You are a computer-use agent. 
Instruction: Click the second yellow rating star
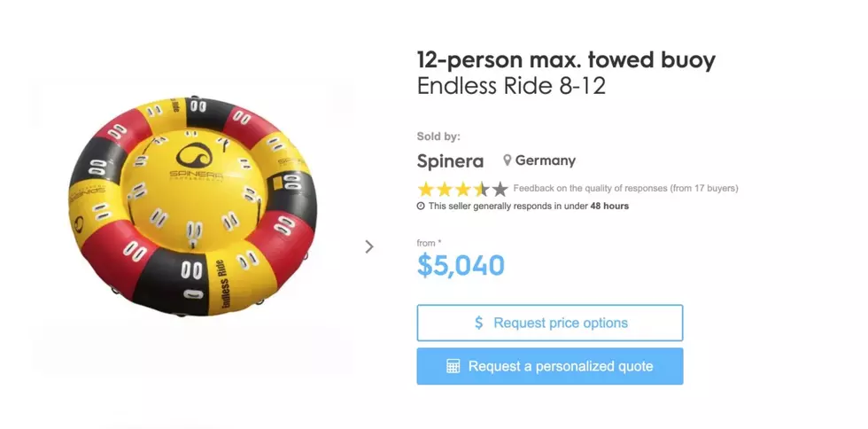point(445,190)
